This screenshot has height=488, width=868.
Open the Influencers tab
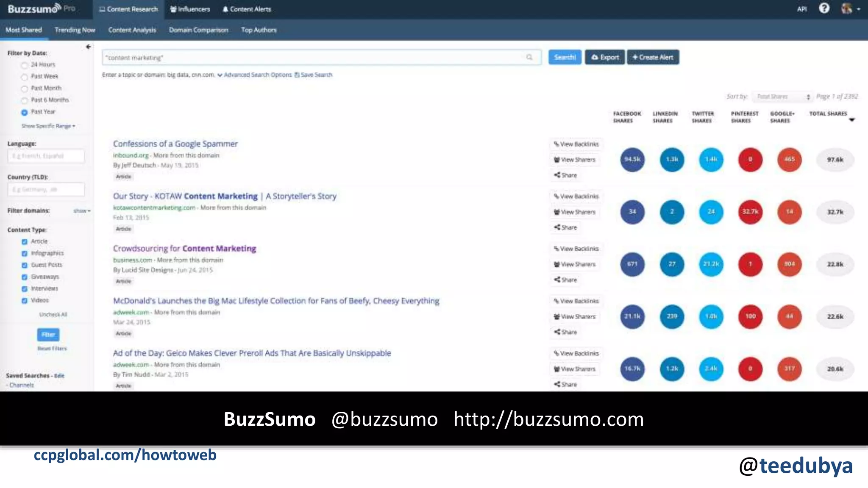[x=190, y=9]
